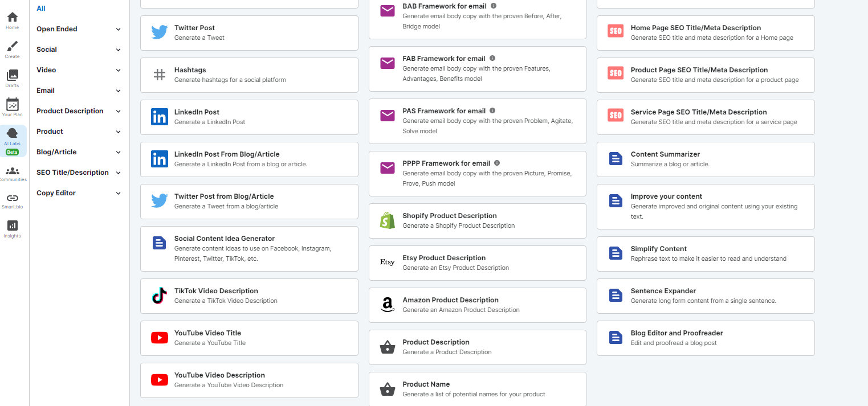
Task: Click the info icon beside BAB Framework for email
Action: [x=492, y=6]
